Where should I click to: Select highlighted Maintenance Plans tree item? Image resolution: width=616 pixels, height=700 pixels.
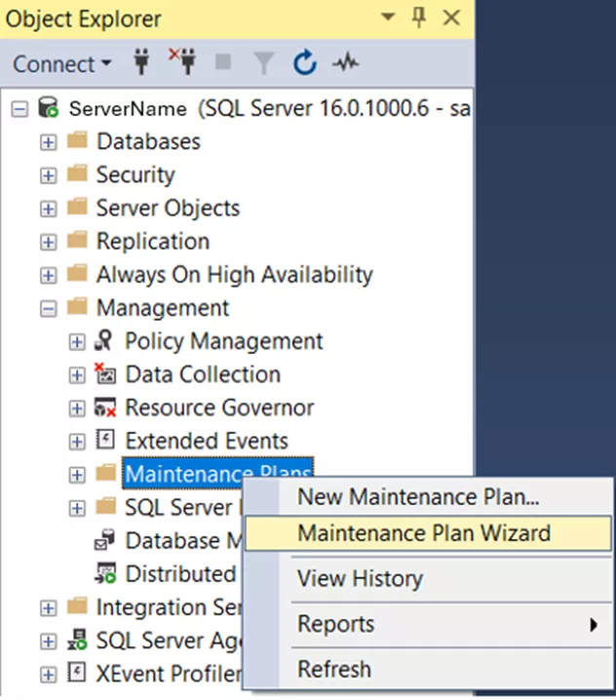point(217,472)
